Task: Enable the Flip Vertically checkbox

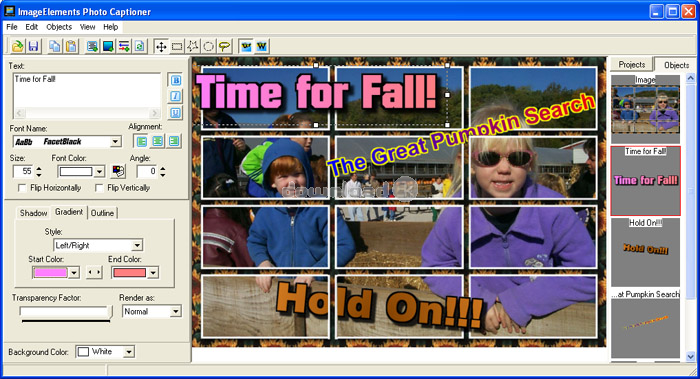Action: point(99,188)
